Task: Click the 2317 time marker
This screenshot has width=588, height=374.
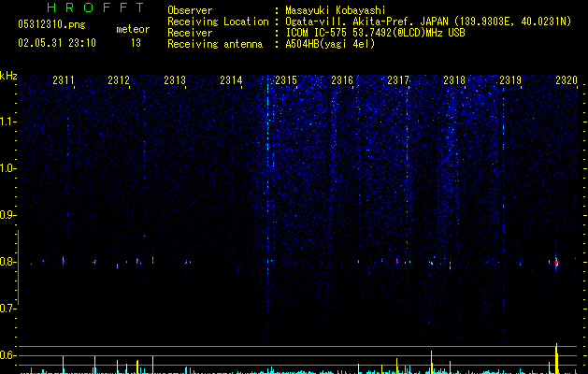Action: click(x=398, y=80)
